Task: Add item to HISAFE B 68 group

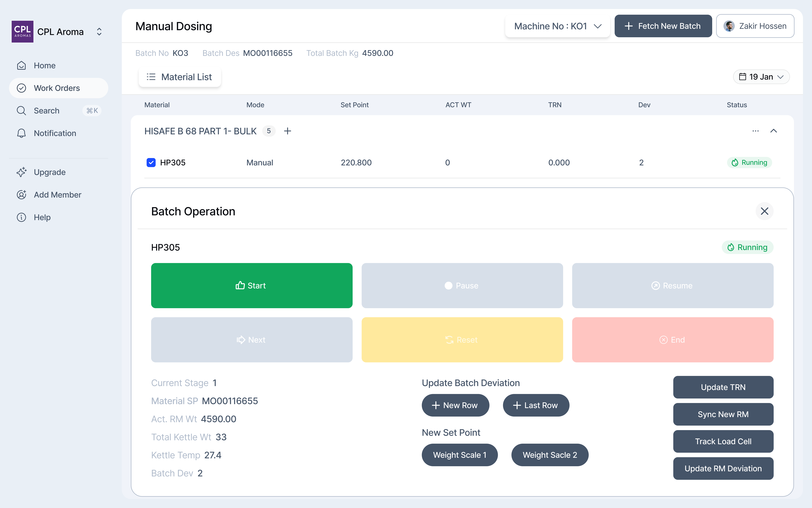Action: click(x=288, y=131)
